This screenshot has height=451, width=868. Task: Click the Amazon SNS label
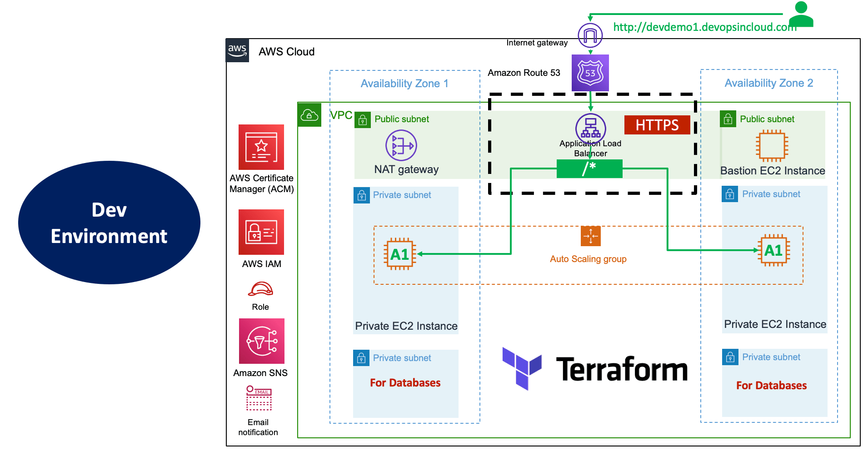[x=260, y=373]
